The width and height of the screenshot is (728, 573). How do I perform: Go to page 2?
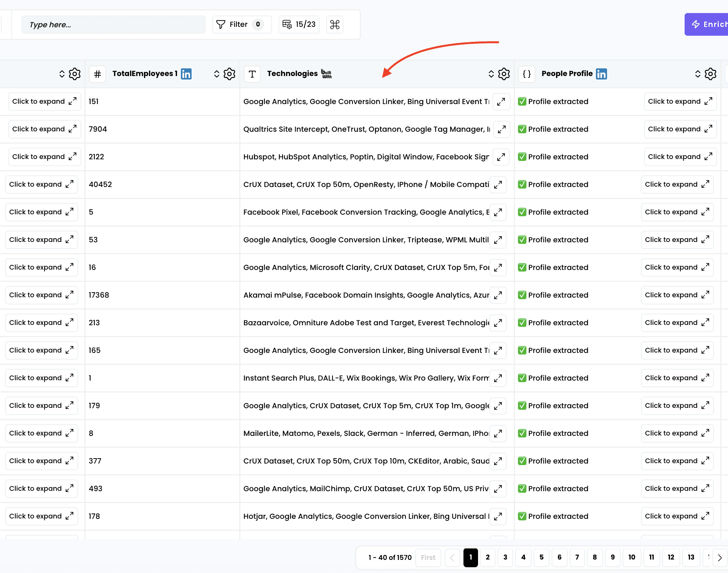point(488,557)
